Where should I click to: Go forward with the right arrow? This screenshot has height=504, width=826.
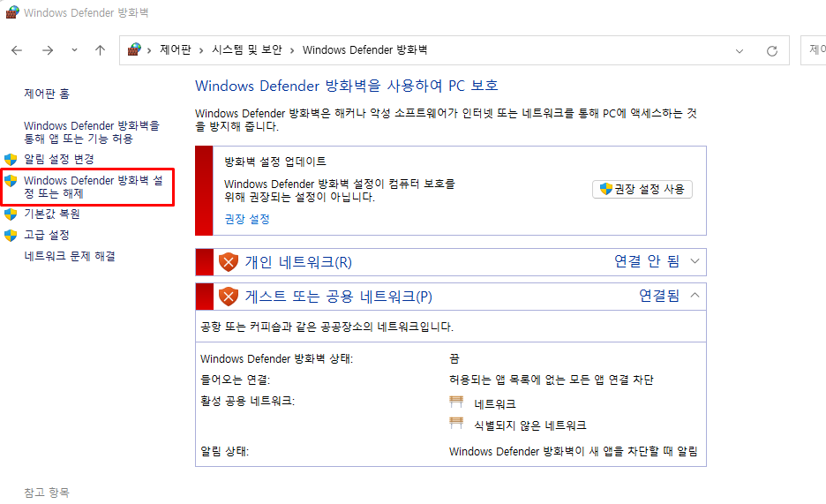coord(48,50)
